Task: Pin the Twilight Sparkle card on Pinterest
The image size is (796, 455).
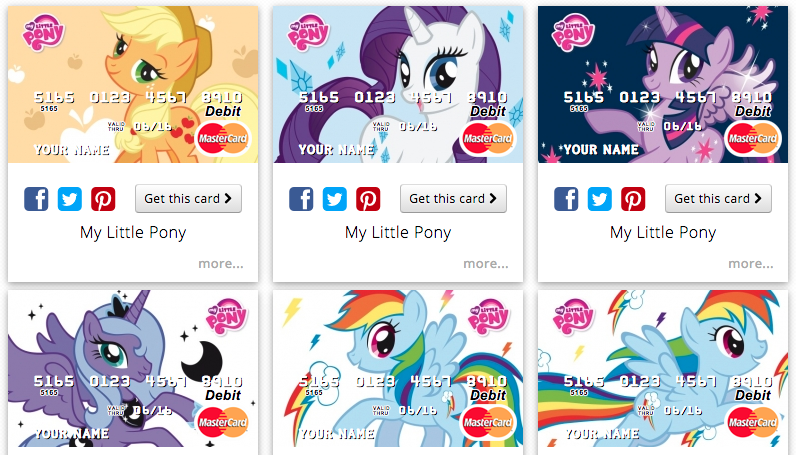Action: click(x=633, y=199)
